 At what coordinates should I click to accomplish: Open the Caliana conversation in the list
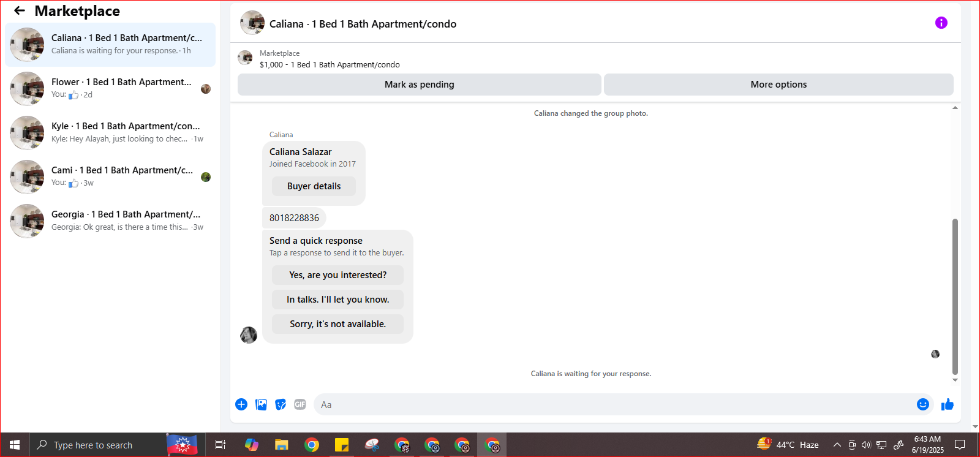click(110, 45)
